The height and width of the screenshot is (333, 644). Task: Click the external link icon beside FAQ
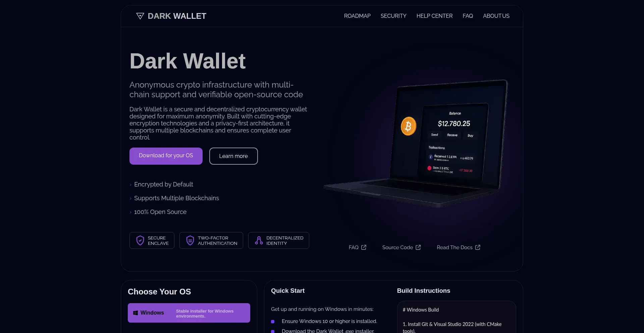pos(364,247)
